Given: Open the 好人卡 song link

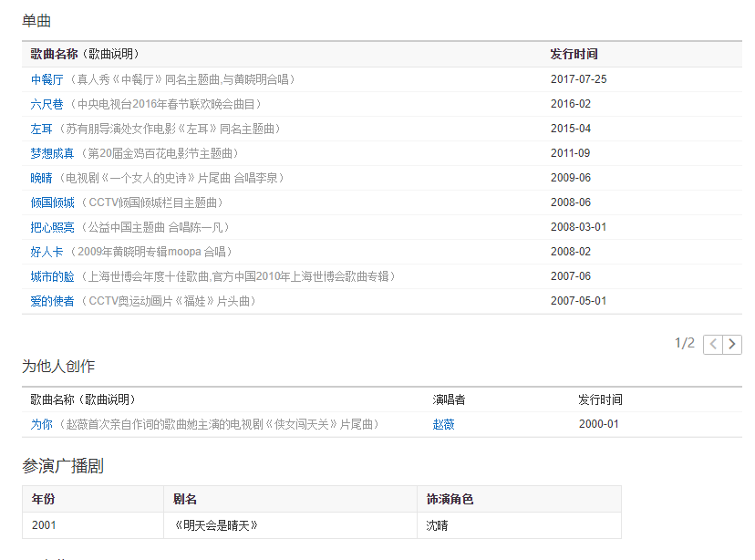Looking at the screenshot, I should coord(47,252).
